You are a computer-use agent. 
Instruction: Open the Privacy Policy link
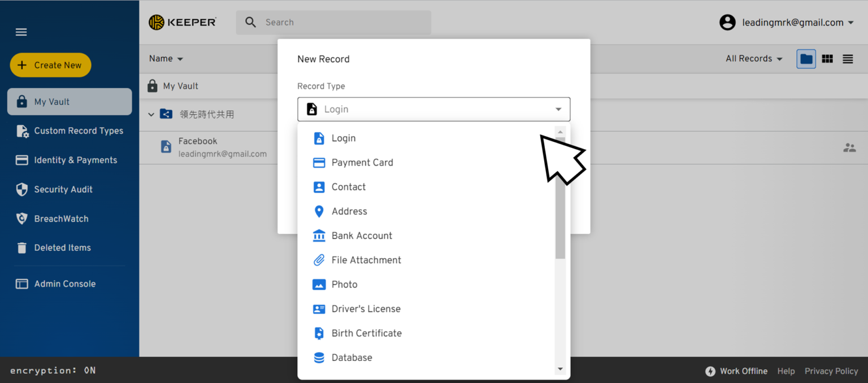(831, 371)
